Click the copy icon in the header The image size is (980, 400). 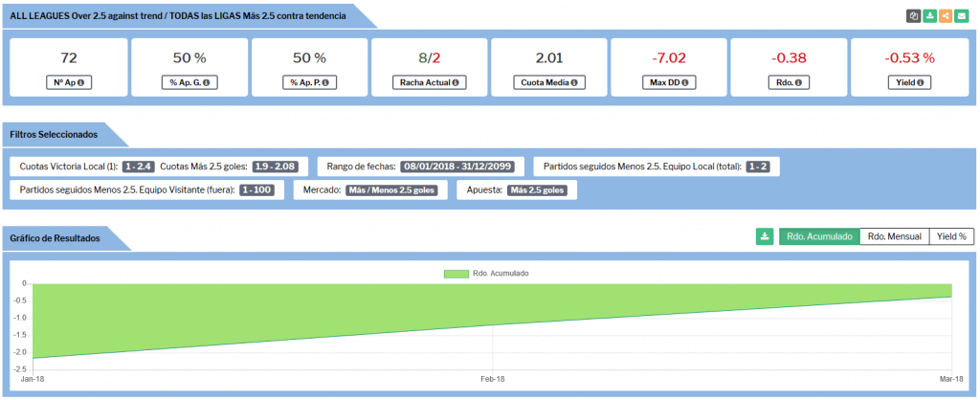point(914,16)
